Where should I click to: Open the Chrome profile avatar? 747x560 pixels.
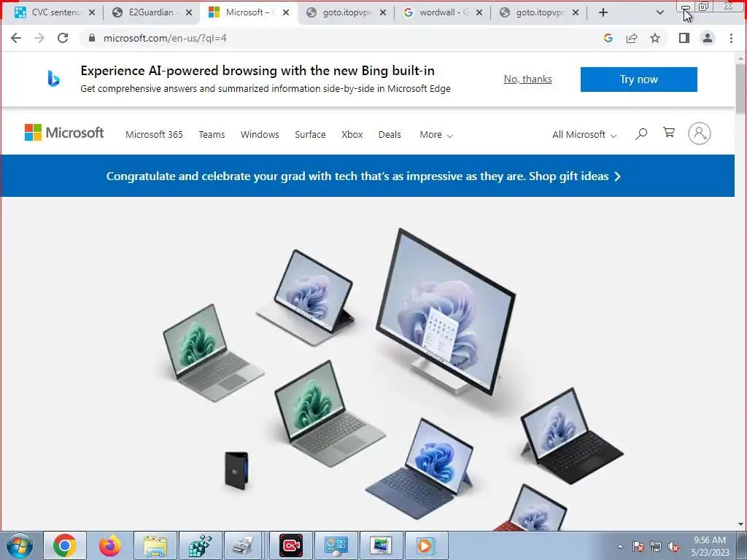(708, 38)
